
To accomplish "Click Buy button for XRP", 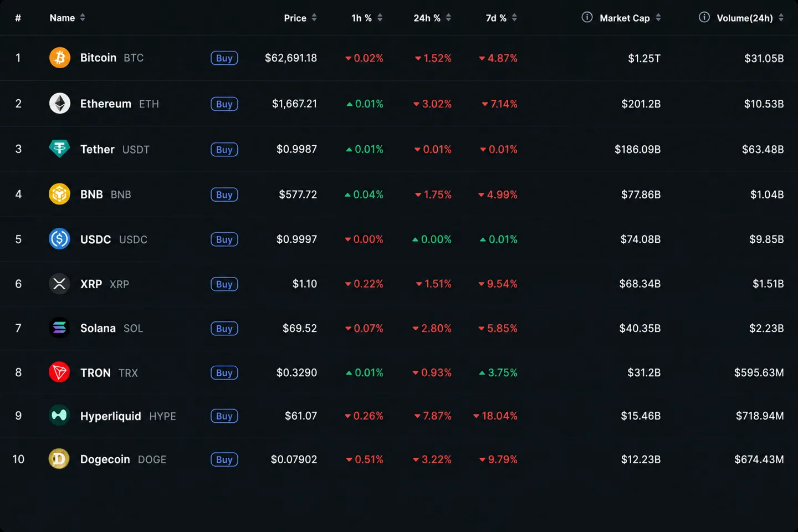I will tap(224, 284).
